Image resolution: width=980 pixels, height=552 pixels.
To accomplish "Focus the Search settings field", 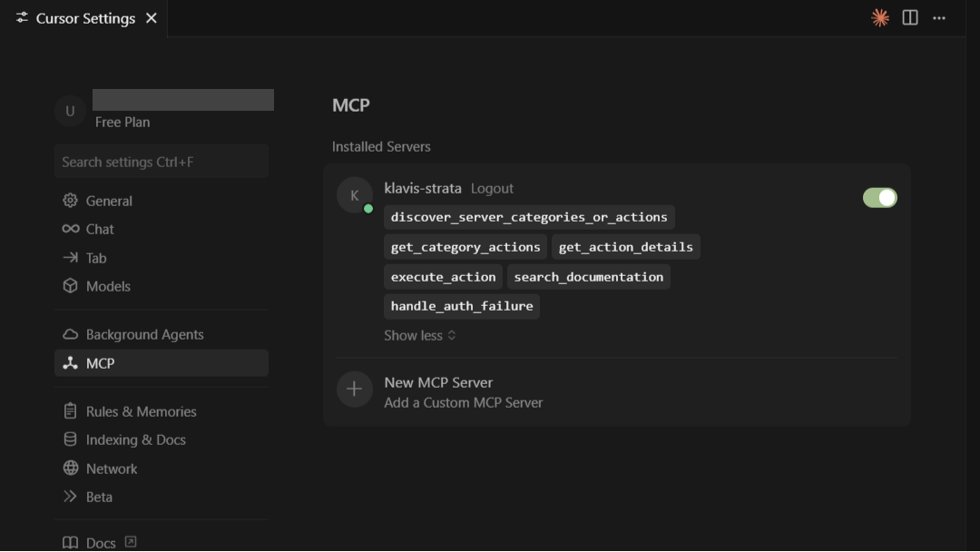I will tap(162, 162).
